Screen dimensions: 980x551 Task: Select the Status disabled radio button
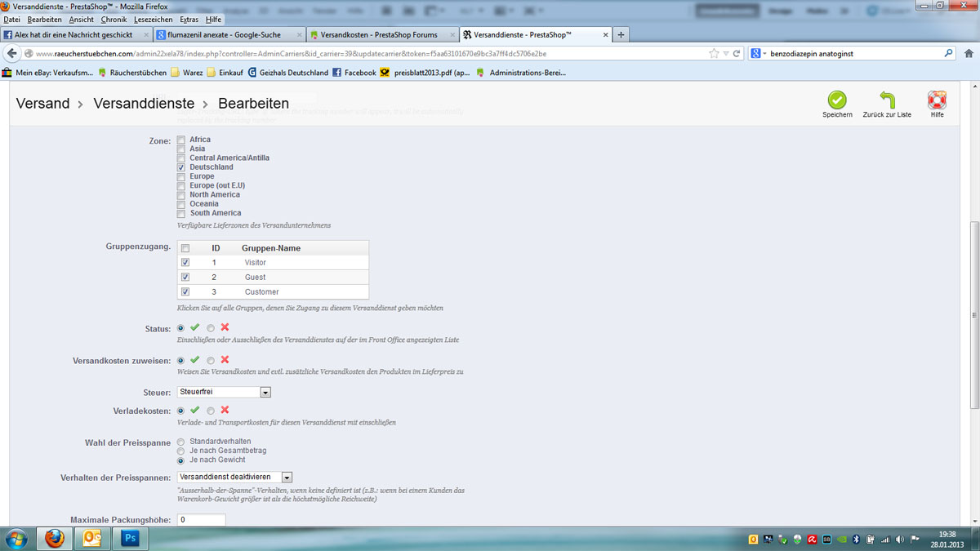(x=211, y=328)
